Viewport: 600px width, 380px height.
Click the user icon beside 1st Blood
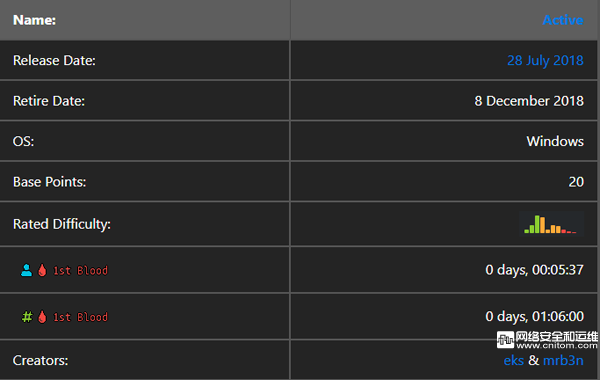[x=26, y=270]
